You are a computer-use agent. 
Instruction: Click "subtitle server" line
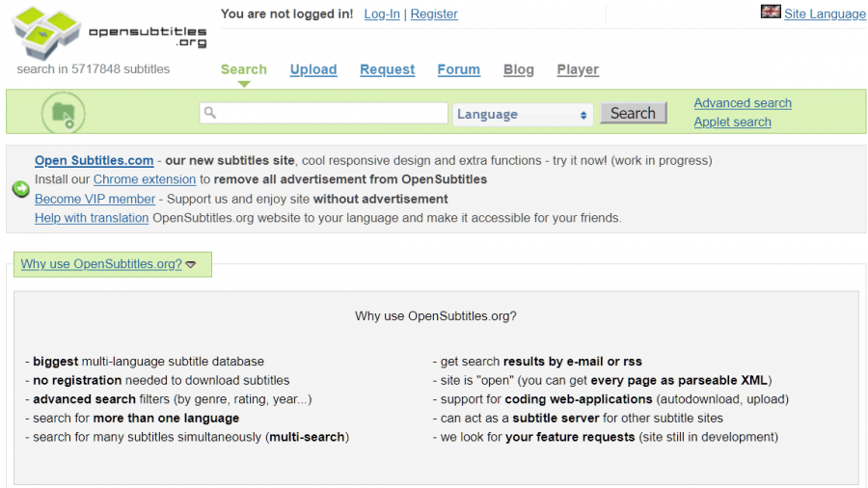point(578,418)
